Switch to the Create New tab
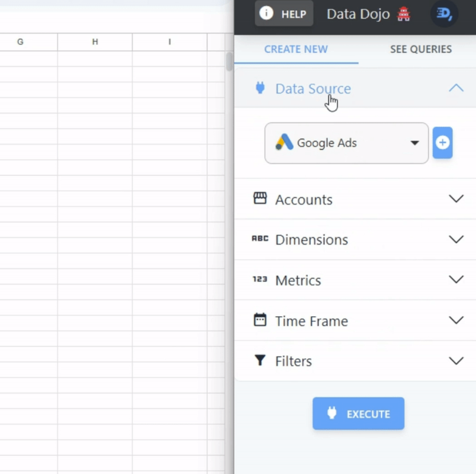The width and height of the screenshot is (476, 474). pyautogui.click(x=296, y=49)
